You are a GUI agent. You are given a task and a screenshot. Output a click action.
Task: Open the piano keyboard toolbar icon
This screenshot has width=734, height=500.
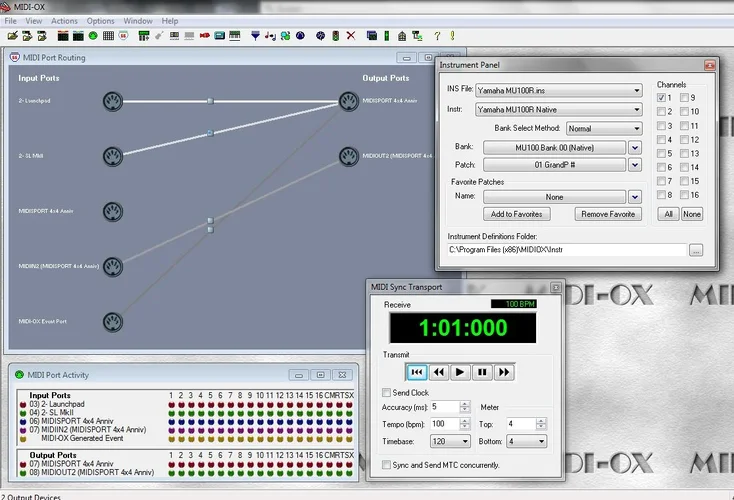pos(235,36)
